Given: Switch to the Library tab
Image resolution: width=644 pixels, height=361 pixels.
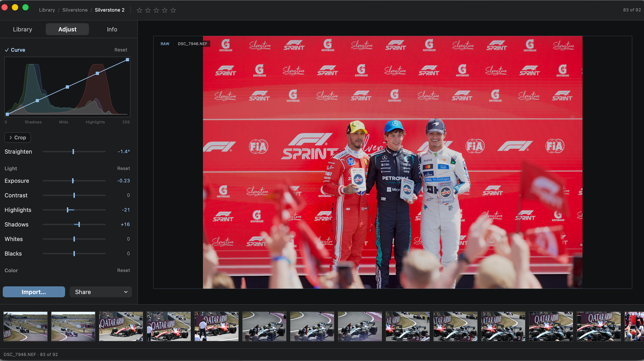Looking at the screenshot, I should point(22,29).
